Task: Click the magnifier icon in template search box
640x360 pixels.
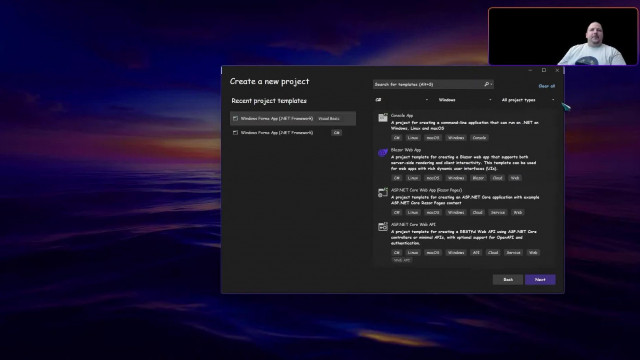Action: coord(486,84)
